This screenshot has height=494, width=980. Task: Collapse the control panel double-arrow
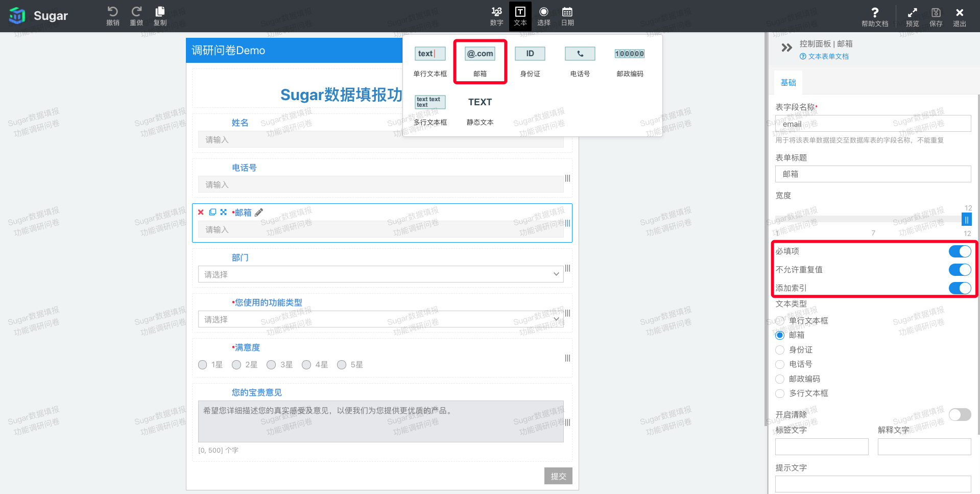pyautogui.click(x=786, y=48)
